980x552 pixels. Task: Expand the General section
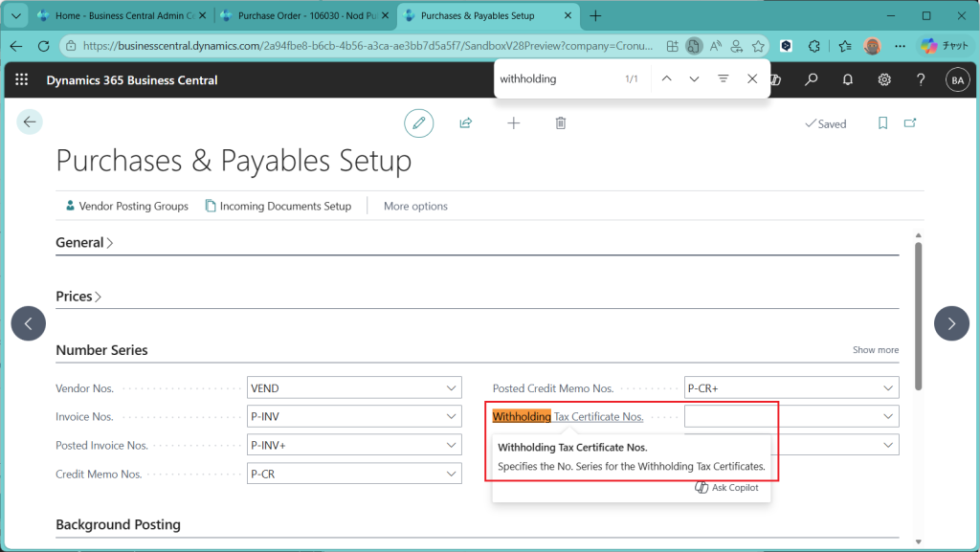pos(84,243)
